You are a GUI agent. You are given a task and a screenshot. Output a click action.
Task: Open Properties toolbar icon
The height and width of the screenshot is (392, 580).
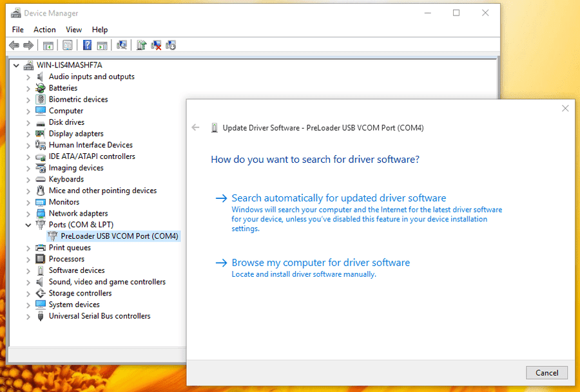click(67, 46)
